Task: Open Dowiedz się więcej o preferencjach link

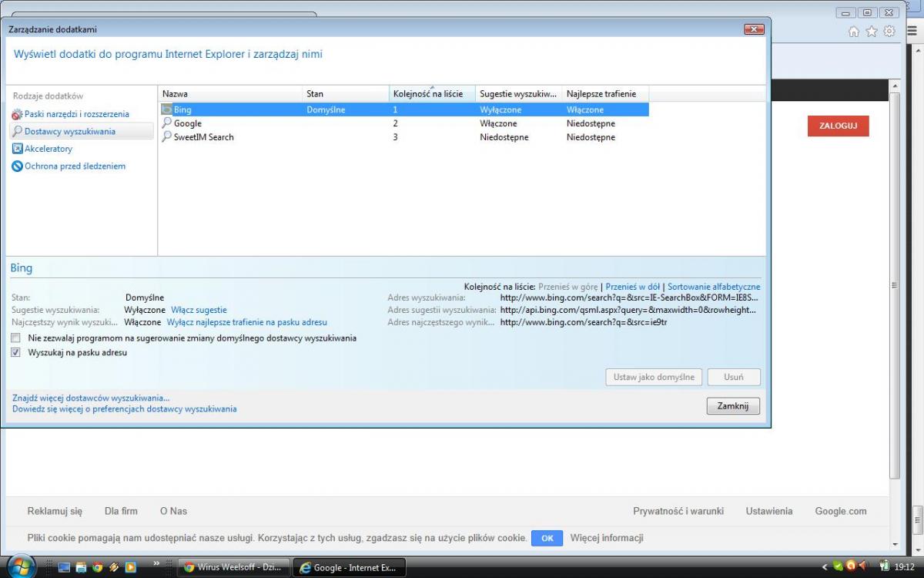Action: [125, 409]
